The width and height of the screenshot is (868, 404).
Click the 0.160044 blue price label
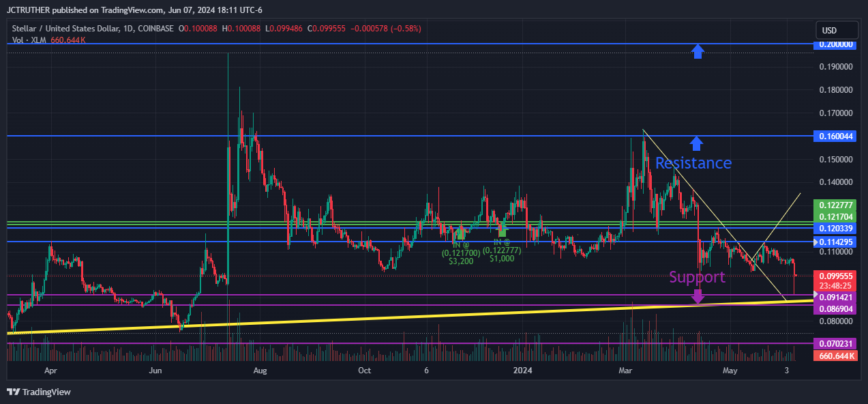(834, 136)
